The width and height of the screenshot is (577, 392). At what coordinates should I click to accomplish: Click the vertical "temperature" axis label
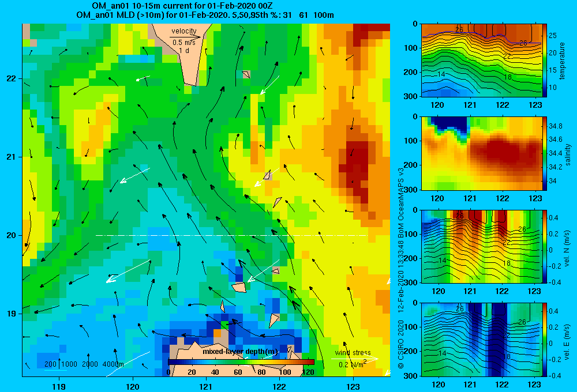tap(562, 61)
